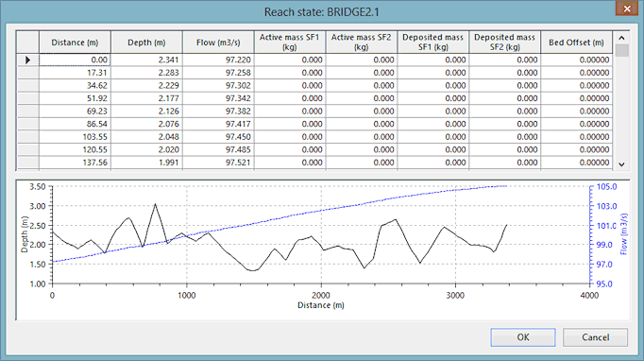This screenshot has width=644, height=361.
Task: Click the table scrollbar thumb
Action: click(x=622, y=50)
